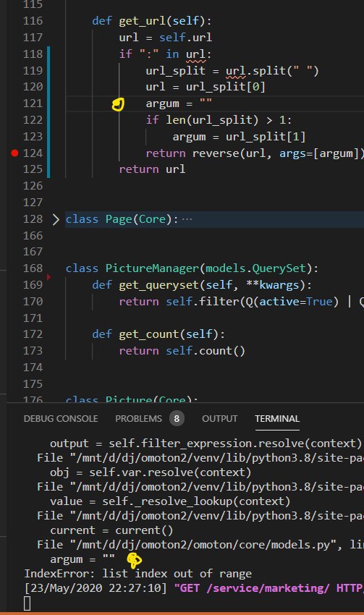This screenshot has height=615, width=364.
Task: Click line number 128 in the gutter
Action: pos(33,219)
